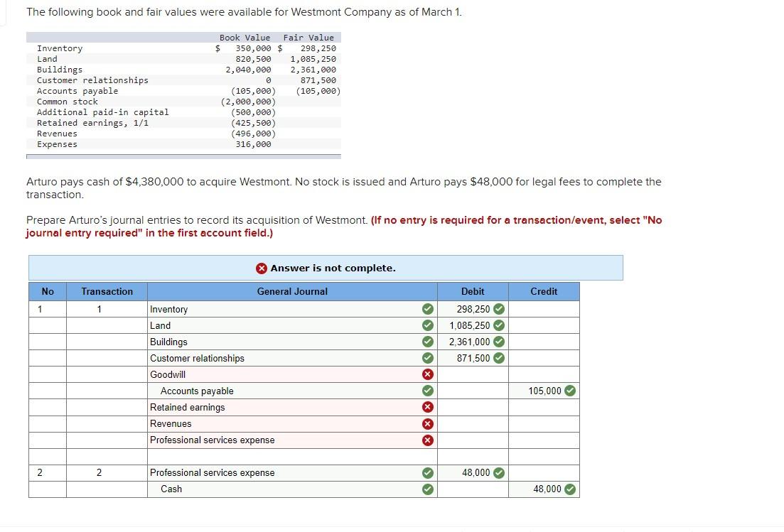
Task: Select the Buildings account field
Action: (x=292, y=342)
